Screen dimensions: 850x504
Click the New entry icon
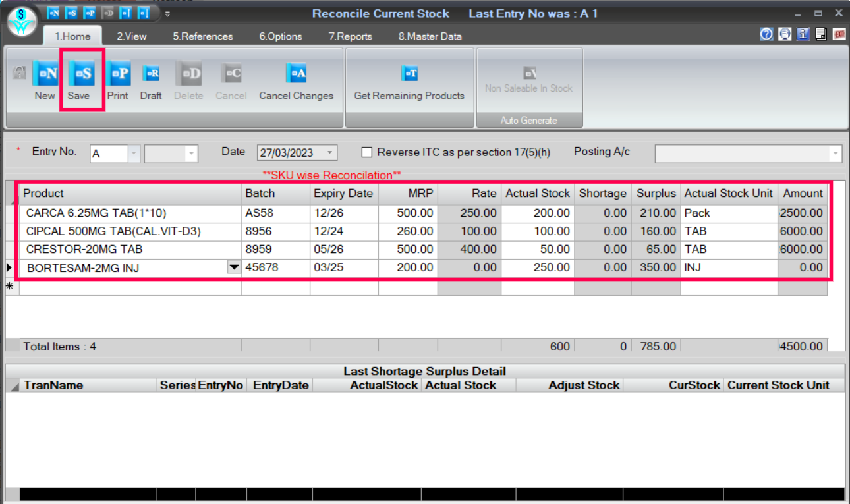point(45,74)
